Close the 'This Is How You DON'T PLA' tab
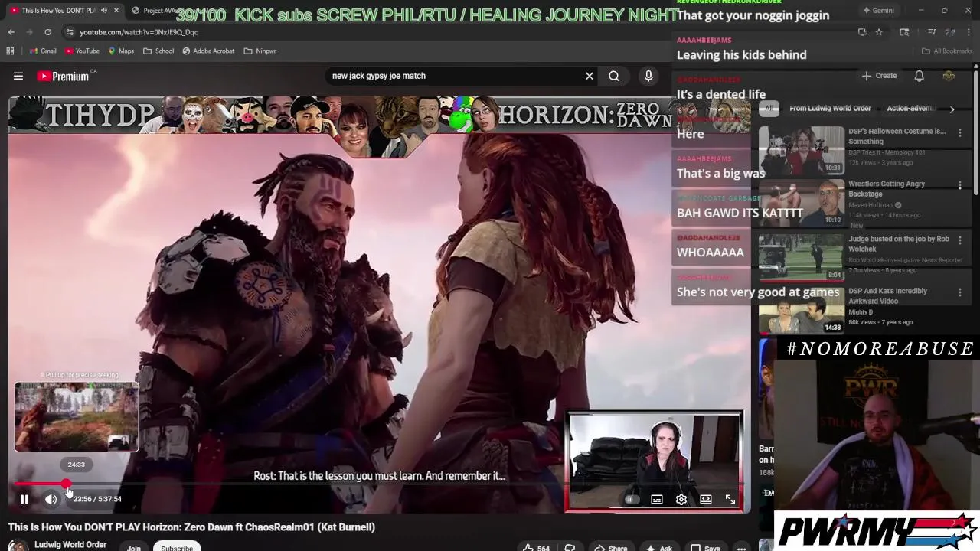 tap(116, 11)
